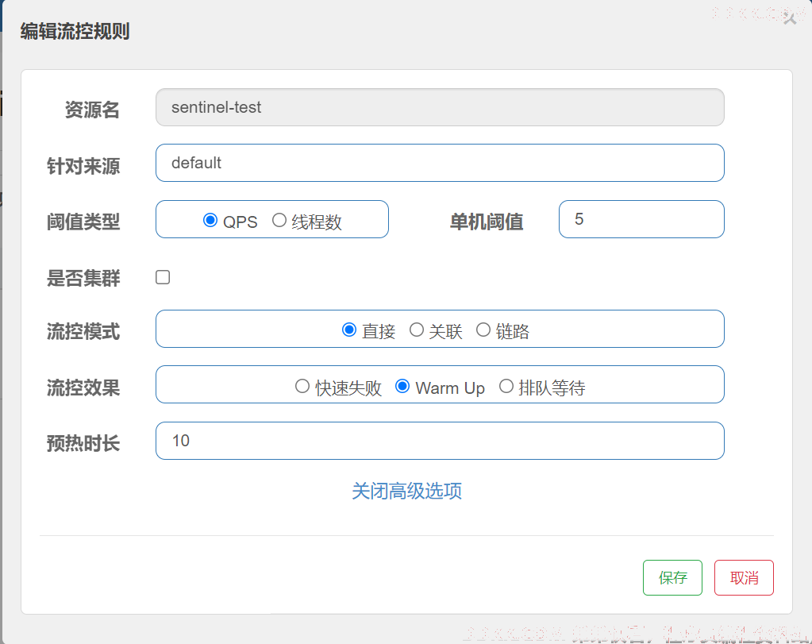The width and height of the screenshot is (812, 644).
Task: Click the 单机阈值 label
Action: pyautogui.click(x=487, y=222)
